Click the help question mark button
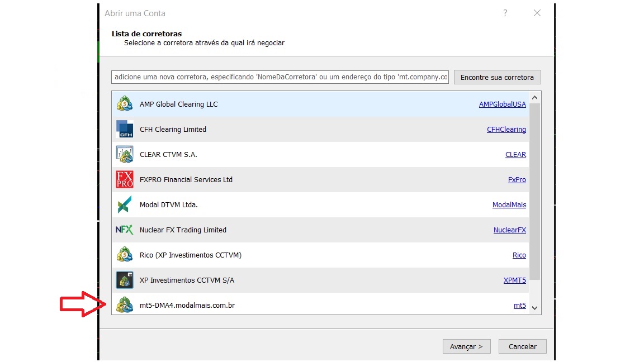Screen dimensions: 644x362 point(505,13)
